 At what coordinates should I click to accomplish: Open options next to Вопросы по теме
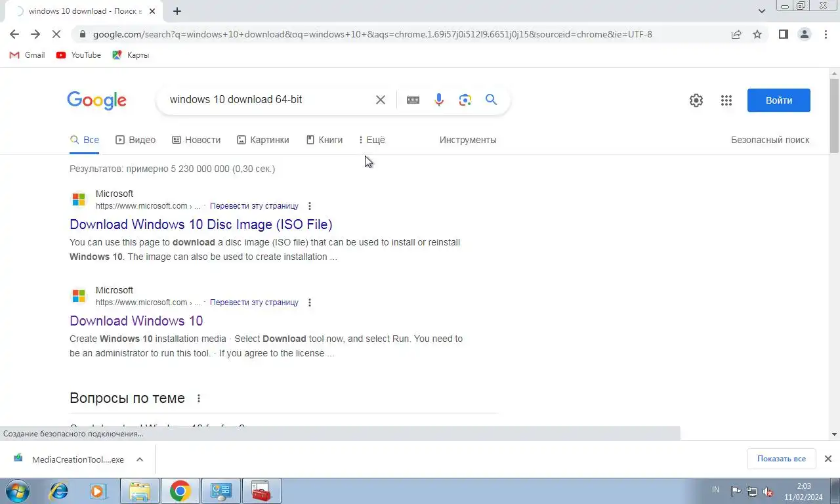(199, 398)
